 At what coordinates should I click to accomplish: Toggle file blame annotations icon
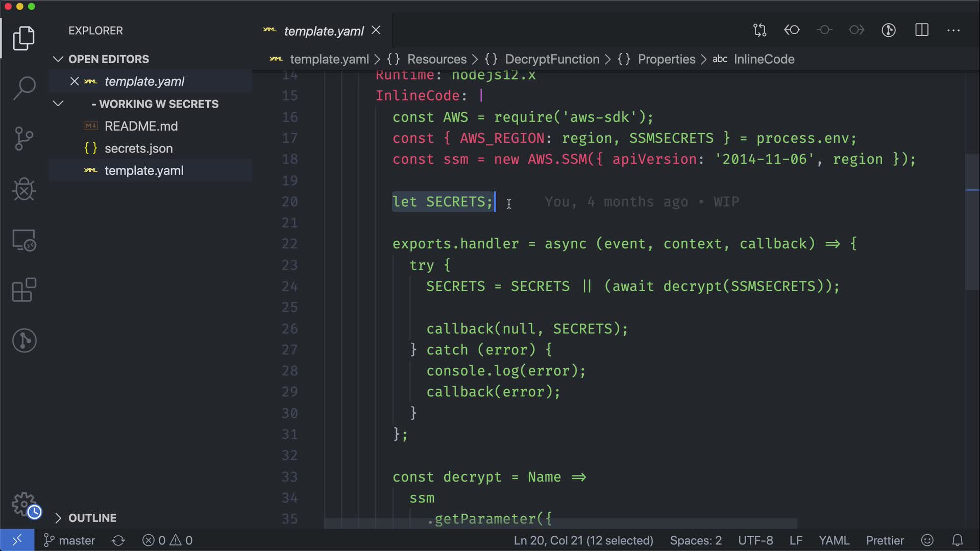pos(889,30)
